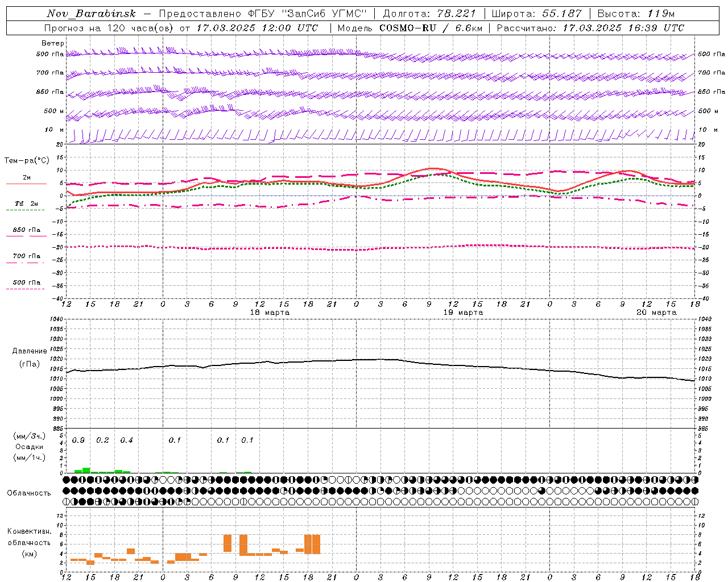Viewport: 728px width, 582px height.
Task: Click the 20 марта date label
Action: 656,313
